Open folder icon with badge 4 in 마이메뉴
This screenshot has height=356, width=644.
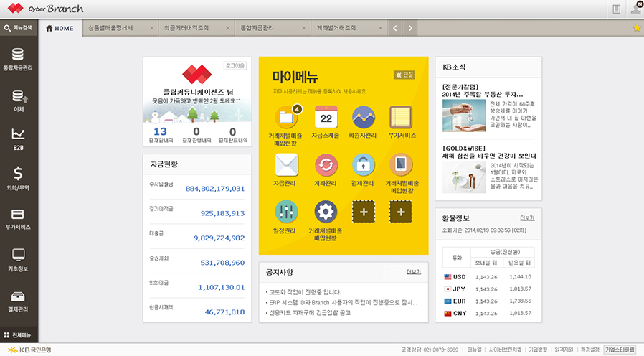[286, 118]
